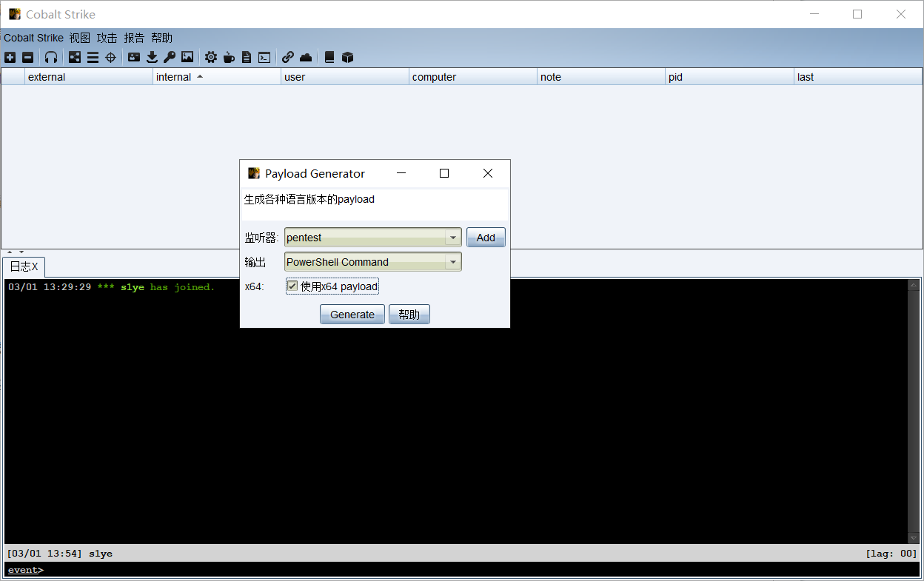Viewport: 924px width, 581px height.
Task: Select the 日志X tab
Action: tap(24, 266)
